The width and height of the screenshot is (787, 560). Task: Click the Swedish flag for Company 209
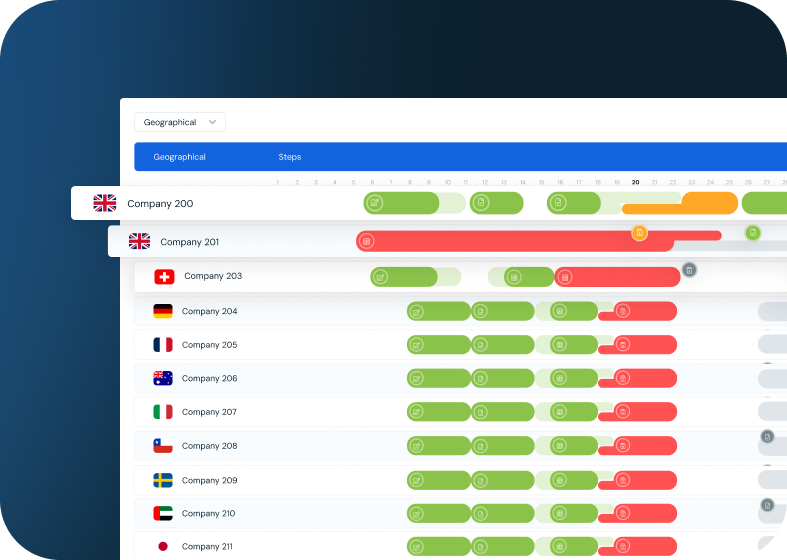[163, 480]
